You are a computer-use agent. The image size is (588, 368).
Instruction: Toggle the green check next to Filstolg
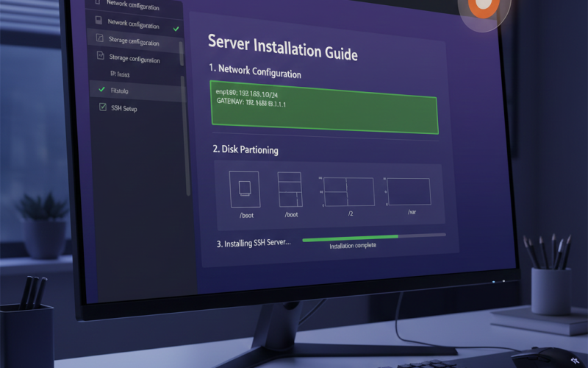point(101,89)
